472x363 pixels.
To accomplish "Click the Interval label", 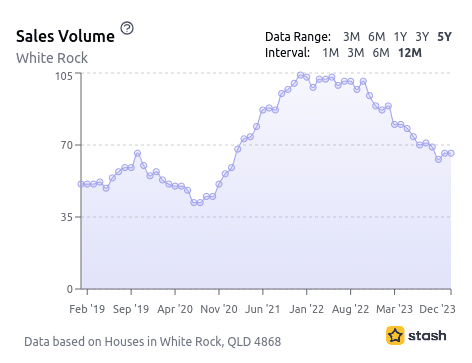I will (287, 53).
